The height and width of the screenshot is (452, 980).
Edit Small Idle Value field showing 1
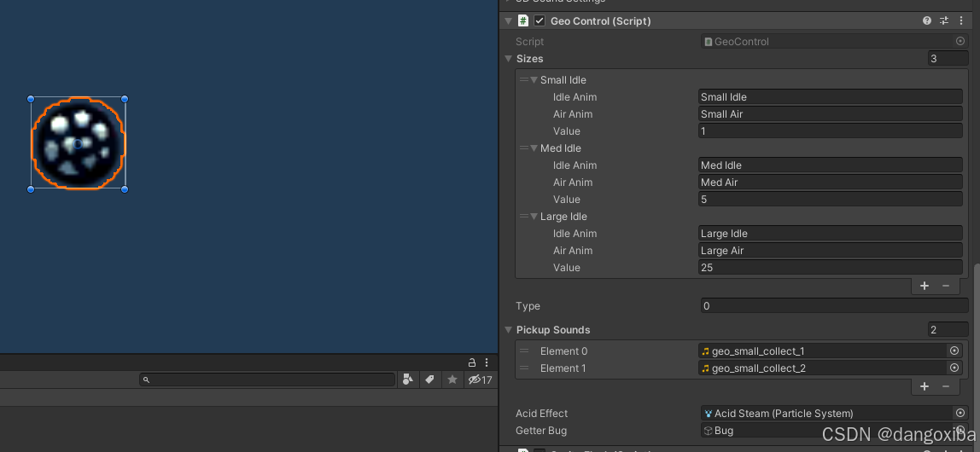pyautogui.click(x=830, y=131)
